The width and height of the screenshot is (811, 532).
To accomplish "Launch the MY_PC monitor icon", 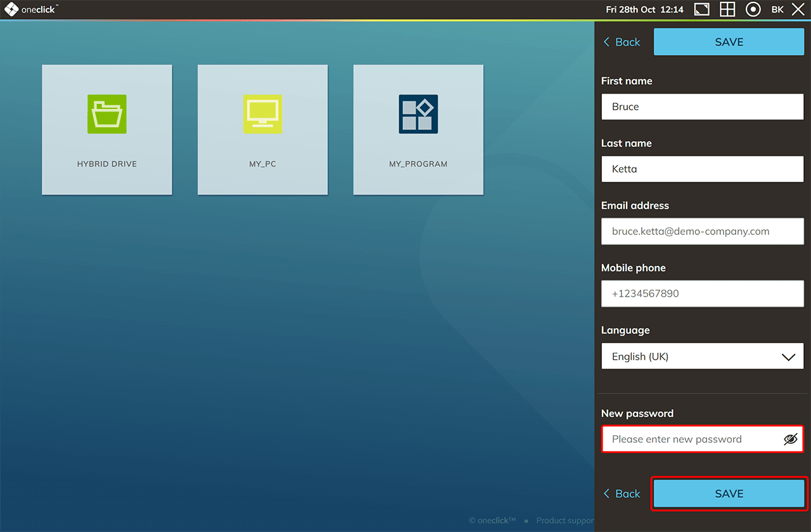I will (262, 114).
